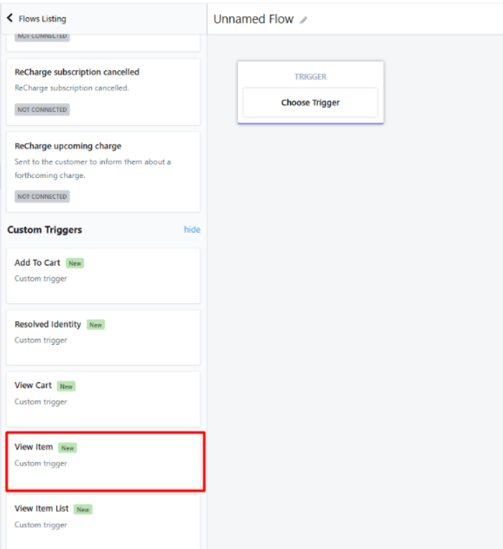The height and width of the screenshot is (549, 503).
Task: Choose the View Cart custom trigger
Action: [104, 399]
